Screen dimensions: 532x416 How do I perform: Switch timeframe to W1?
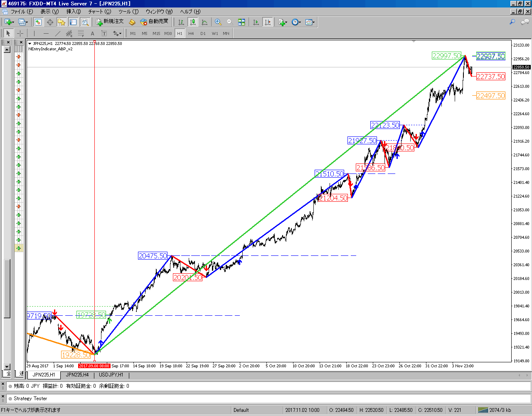214,33
